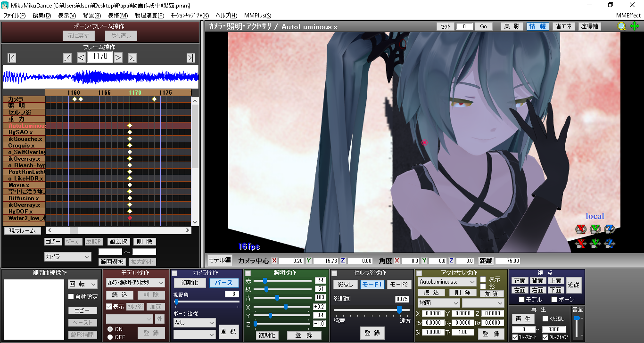Image resolution: width=644 pixels, height=343 pixels.
Task: Click the frame number field showing 1170
Action: click(100, 57)
